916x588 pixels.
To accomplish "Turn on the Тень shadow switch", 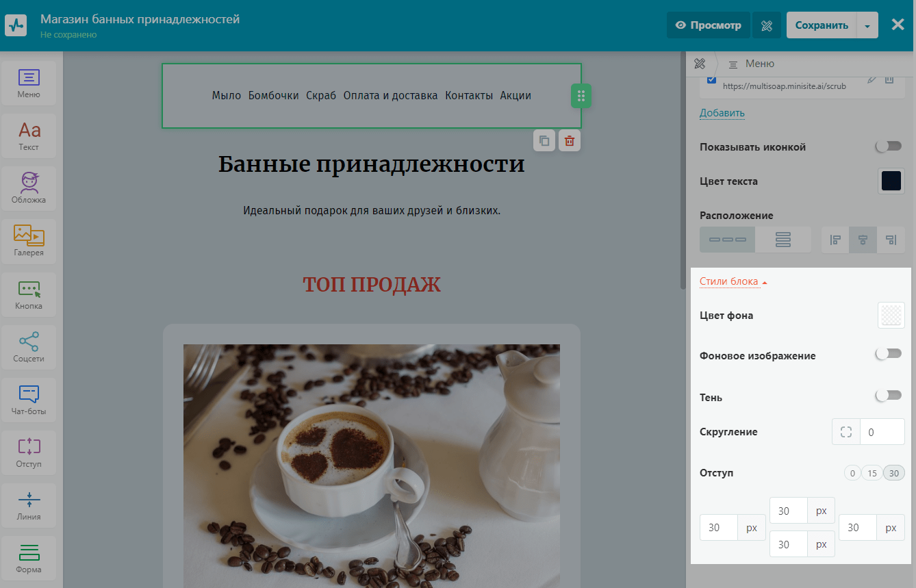I will (x=889, y=395).
